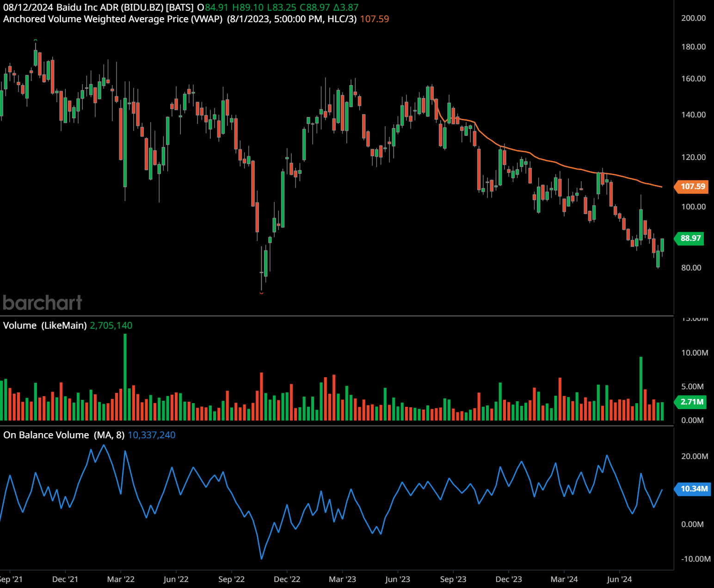Viewport: 714px width, 588px height.
Task: Select the Anchored Volume Weighted Average Price label
Action: 113,19
